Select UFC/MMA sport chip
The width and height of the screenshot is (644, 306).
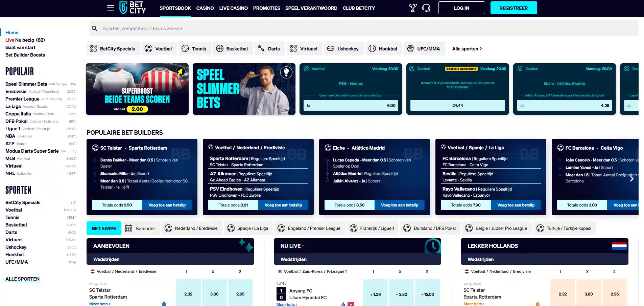(x=424, y=49)
